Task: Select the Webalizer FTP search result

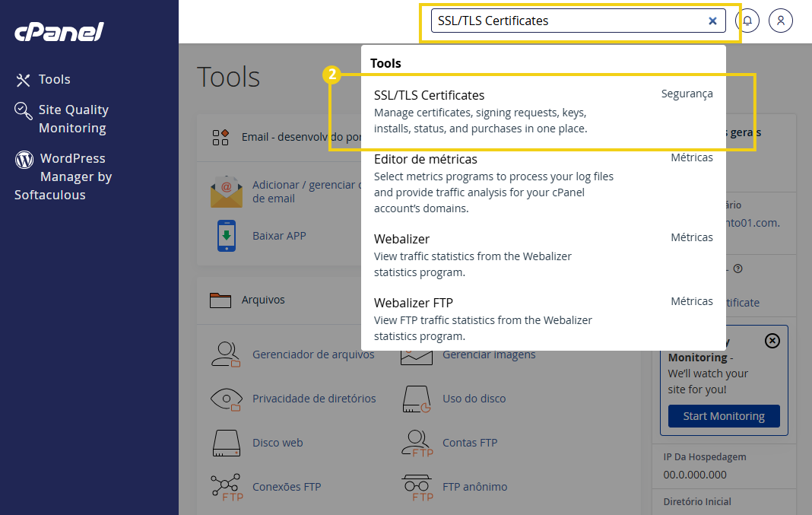Action: click(x=543, y=319)
